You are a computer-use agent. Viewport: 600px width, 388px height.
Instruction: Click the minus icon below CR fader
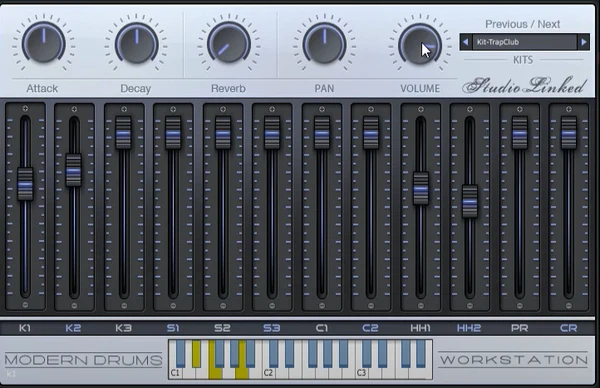[569, 306]
